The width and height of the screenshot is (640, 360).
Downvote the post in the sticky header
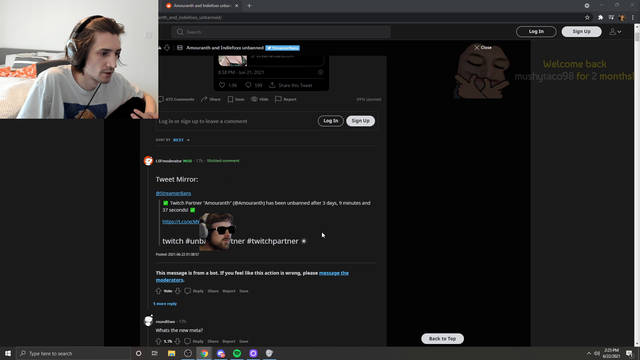[167, 48]
